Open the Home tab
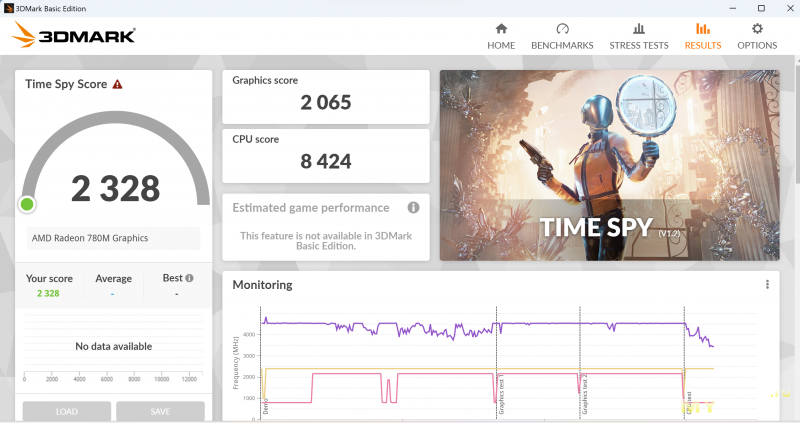The width and height of the screenshot is (800, 423). 501,36
